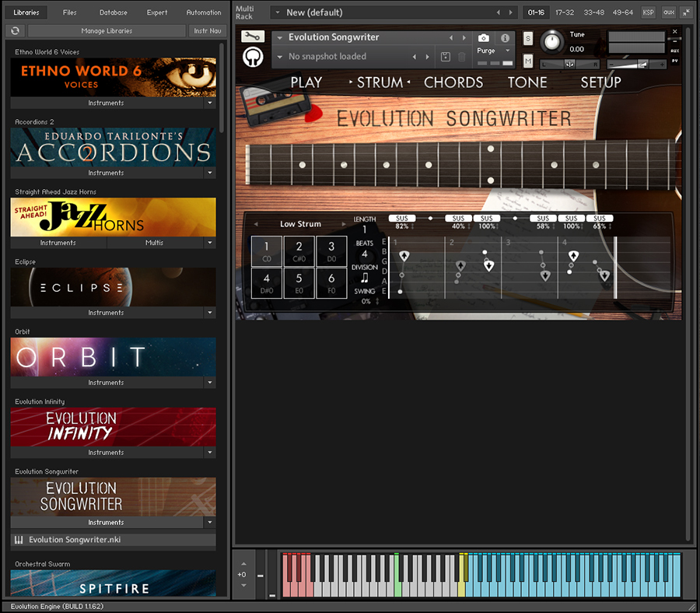Delete the snapshot with the trash icon

(x=461, y=57)
